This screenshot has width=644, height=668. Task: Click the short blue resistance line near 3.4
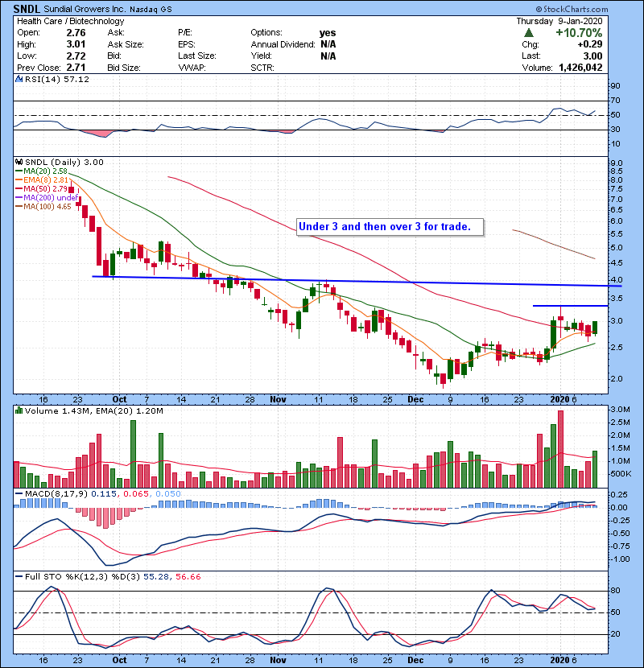570,306
